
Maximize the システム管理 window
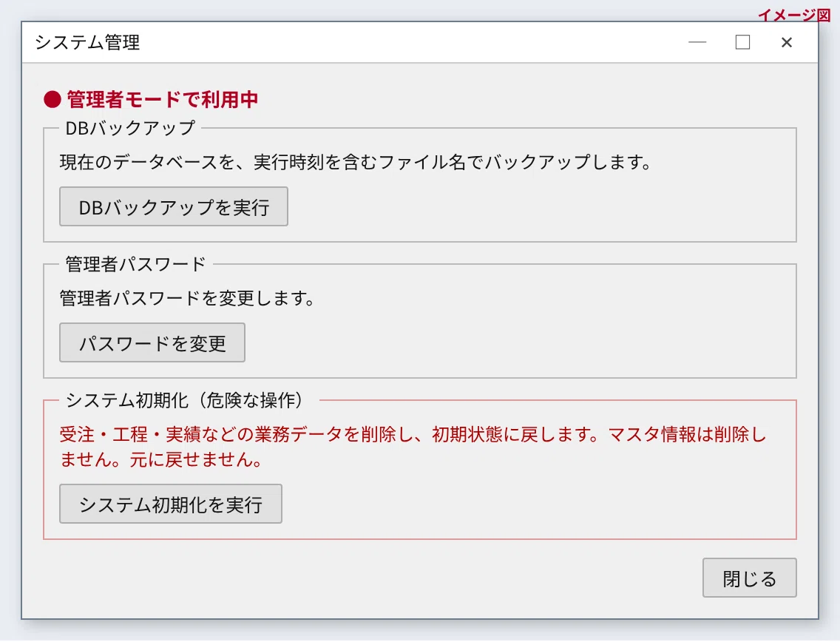coord(742,42)
